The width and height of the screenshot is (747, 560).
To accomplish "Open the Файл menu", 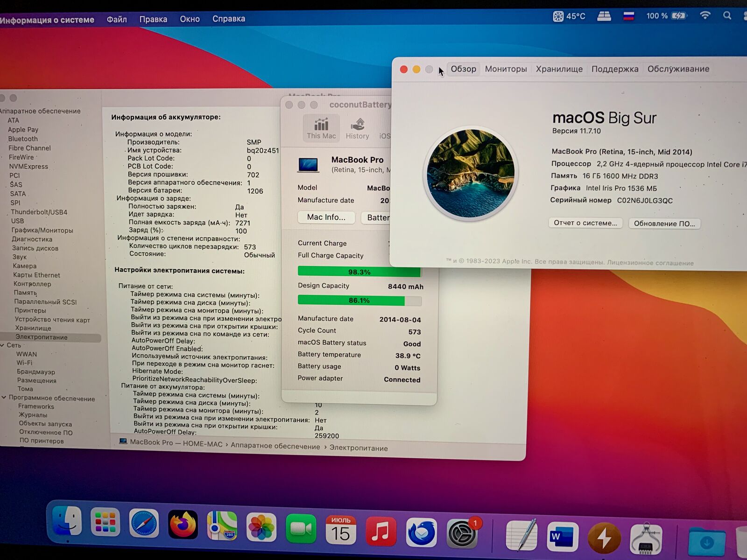I will [117, 19].
